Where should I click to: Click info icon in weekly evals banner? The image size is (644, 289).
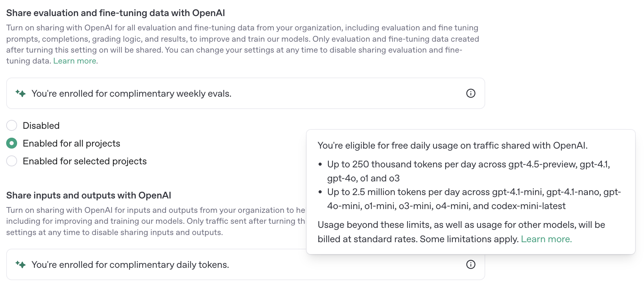(x=471, y=93)
